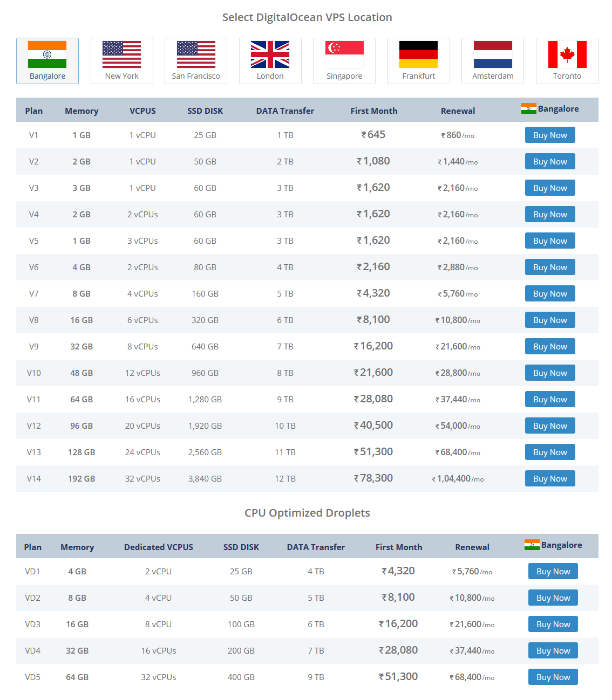Switch to the New York location tab

pos(121,61)
